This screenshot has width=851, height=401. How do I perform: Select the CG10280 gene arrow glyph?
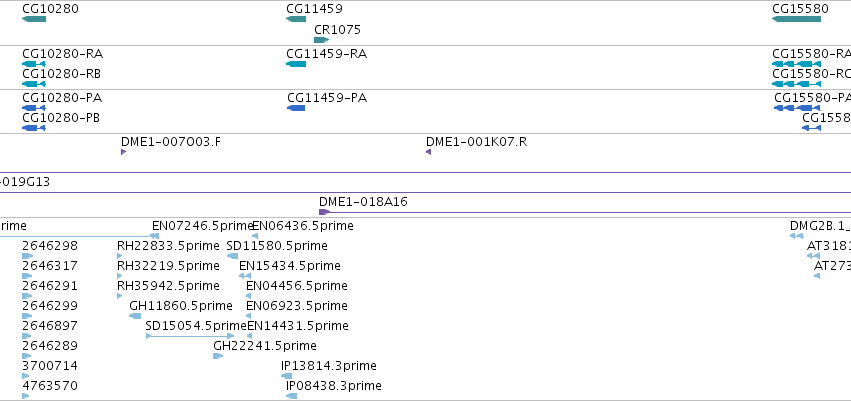point(34,19)
